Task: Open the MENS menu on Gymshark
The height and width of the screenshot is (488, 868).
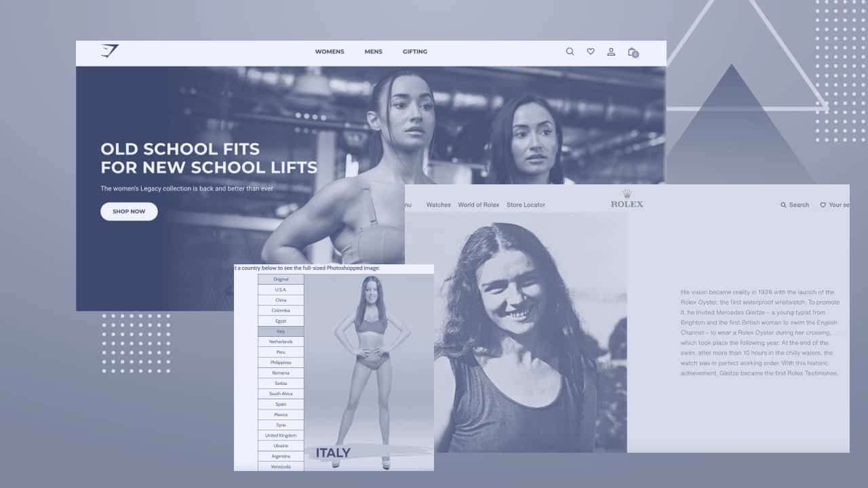Action: click(x=374, y=52)
